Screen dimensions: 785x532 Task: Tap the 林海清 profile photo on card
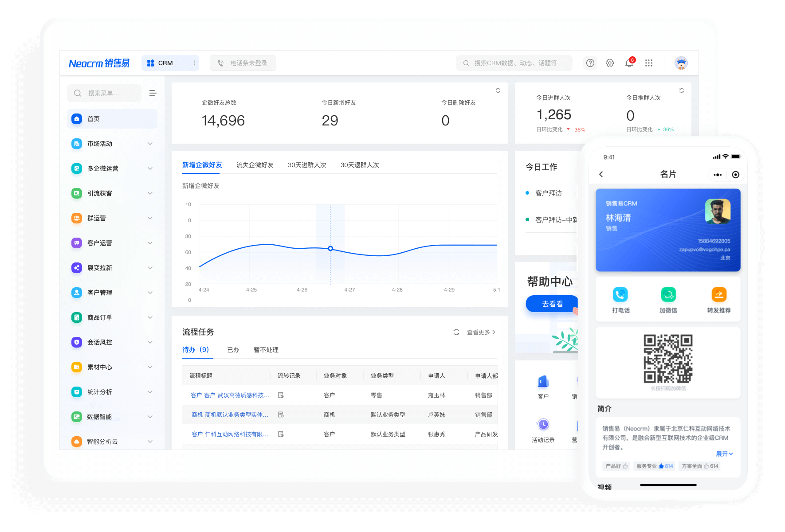coord(718,211)
